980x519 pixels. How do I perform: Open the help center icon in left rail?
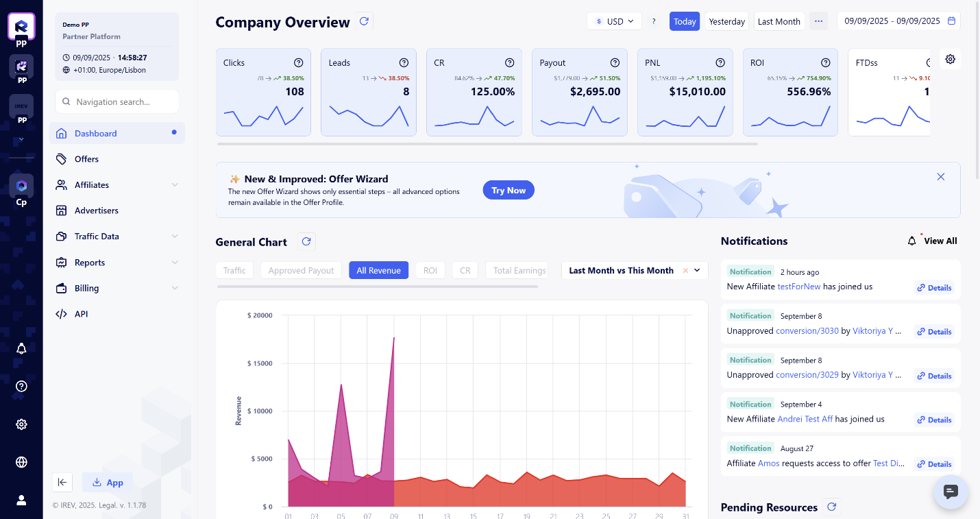[21, 386]
